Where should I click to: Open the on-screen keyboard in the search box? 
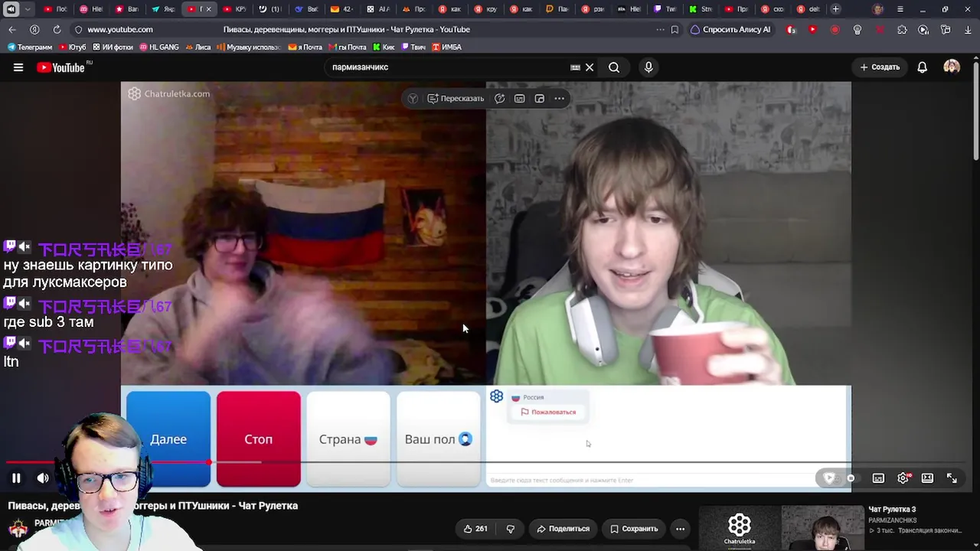(x=575, y=67)
